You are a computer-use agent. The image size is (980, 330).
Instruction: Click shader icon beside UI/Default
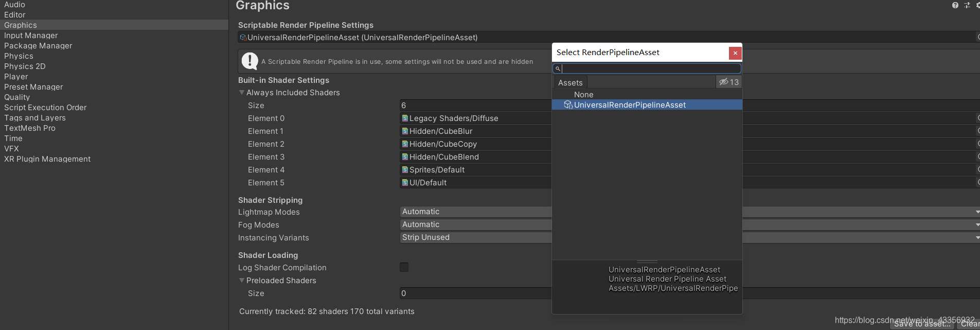pos(405,183)
